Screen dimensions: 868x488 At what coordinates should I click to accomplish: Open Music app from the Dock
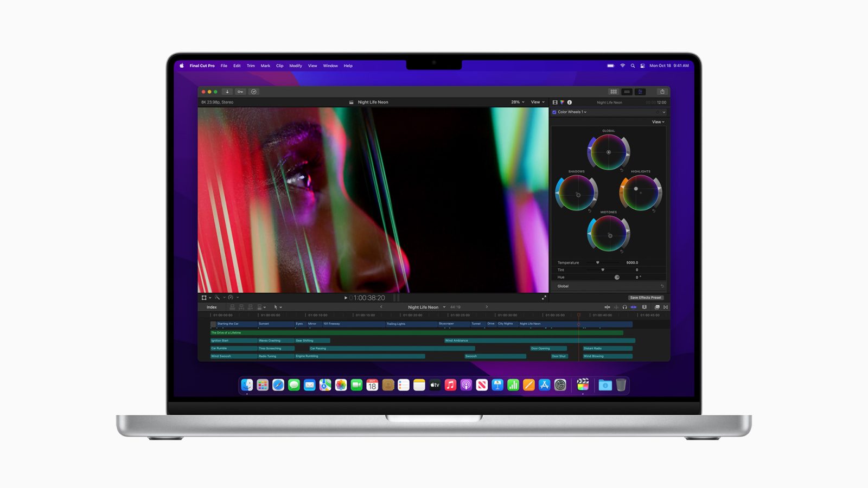click(x=450, y=385)
